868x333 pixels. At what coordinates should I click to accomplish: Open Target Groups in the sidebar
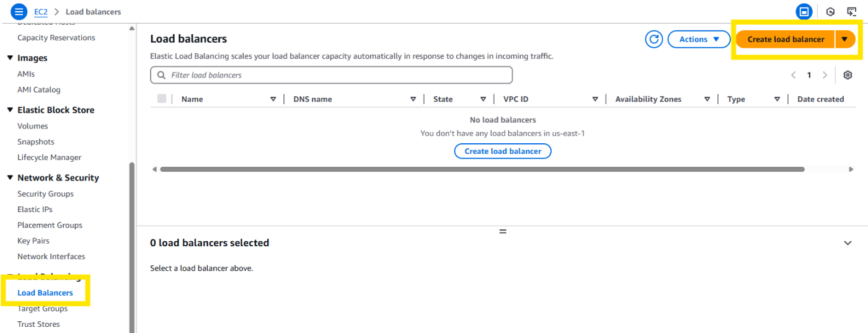click(x=43, y=308)
